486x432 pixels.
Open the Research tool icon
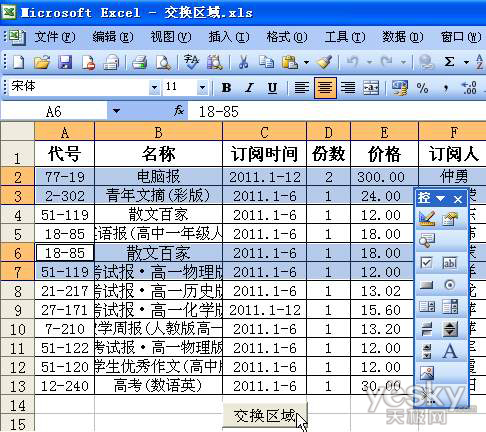pos(214,62)
